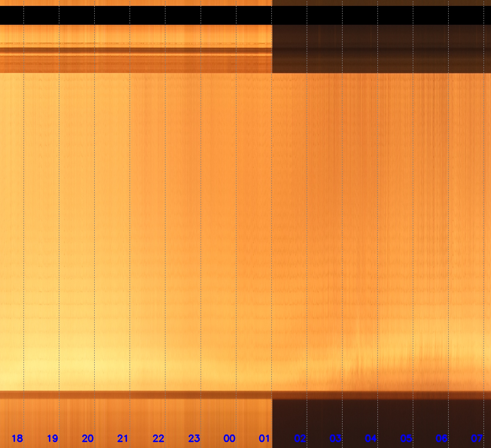
Task: Select the hour label 19
Action: point(52,438)
